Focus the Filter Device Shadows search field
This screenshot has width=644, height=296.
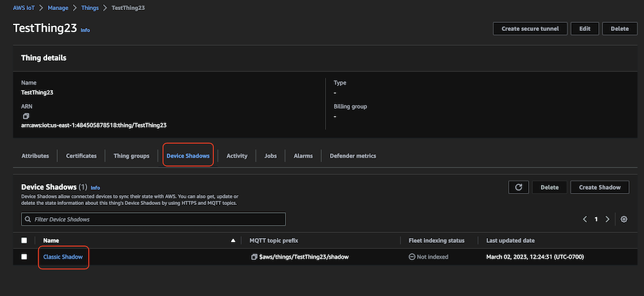pos(154,219)
